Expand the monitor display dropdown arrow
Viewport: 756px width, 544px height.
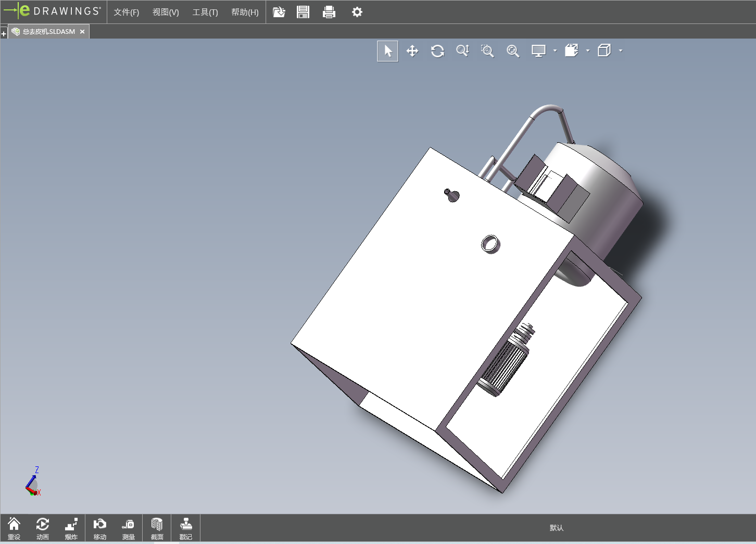point(555,51)
